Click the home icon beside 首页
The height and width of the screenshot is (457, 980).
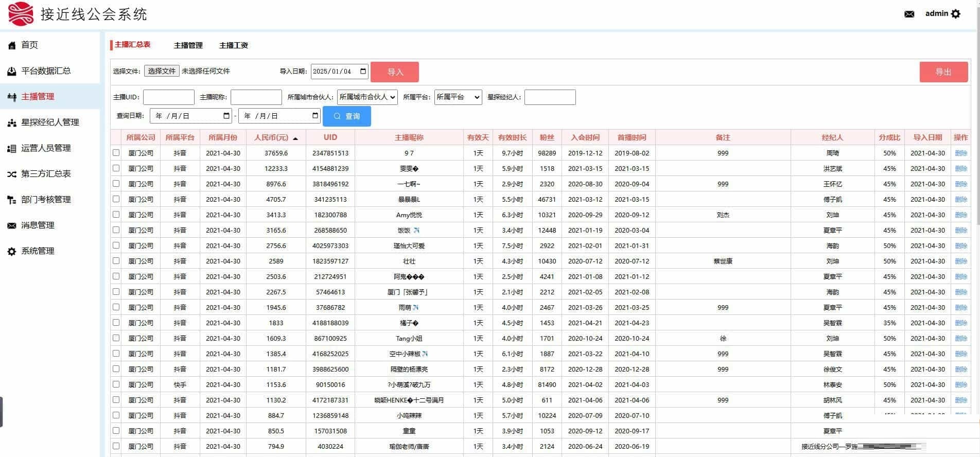[12, 45]
